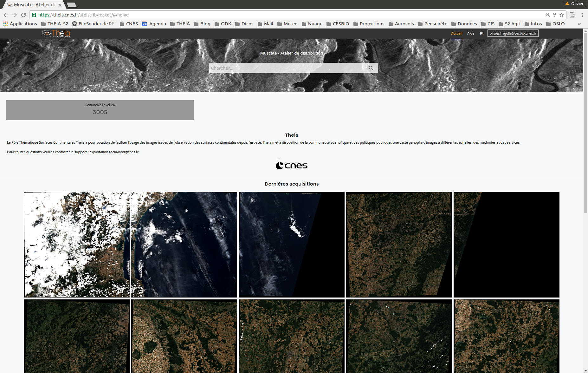This screenshot has height=373, width=588.
Task: Open the shopping cart icon
Action: (481, 33)
